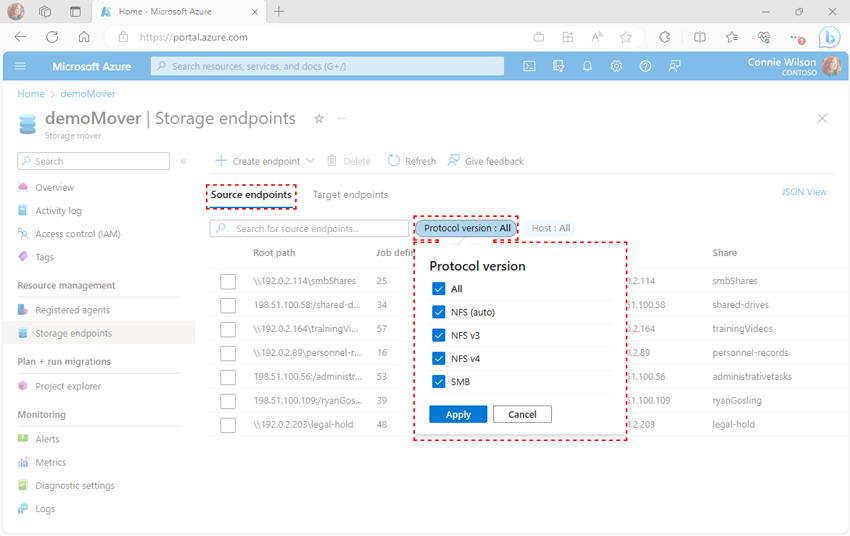
Task: Go back in the browser
Action: (21, 37)
